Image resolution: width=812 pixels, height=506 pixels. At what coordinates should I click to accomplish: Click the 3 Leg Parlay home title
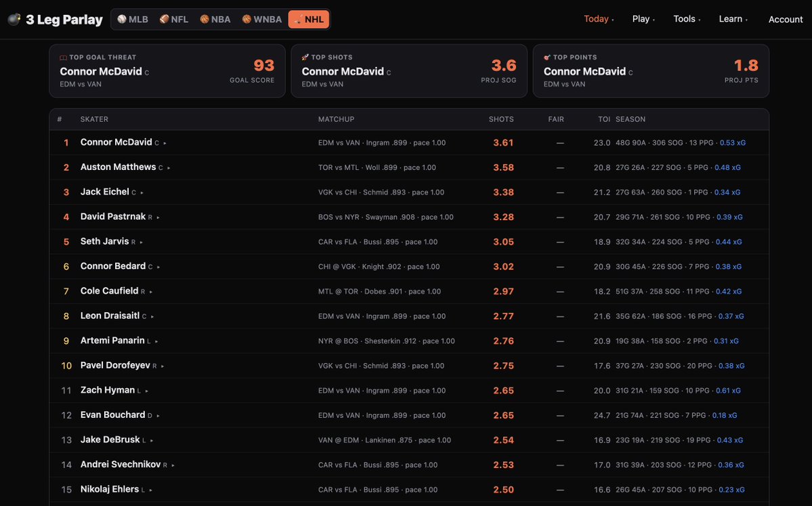64,20
